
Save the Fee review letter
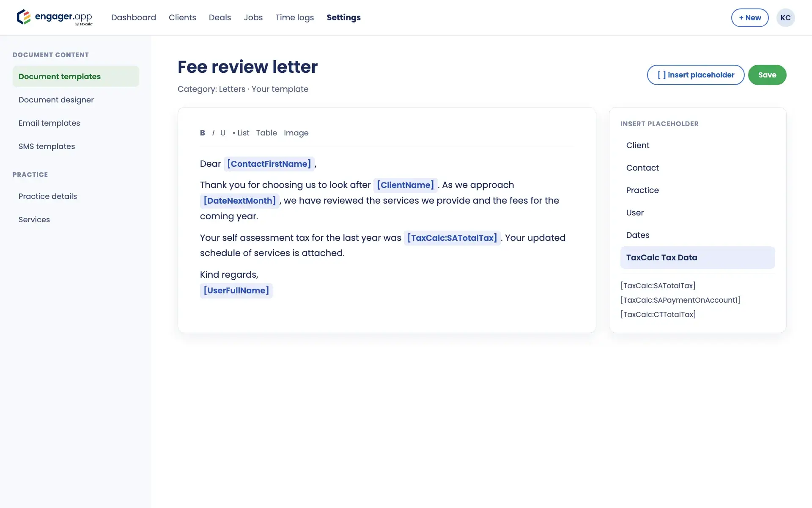click(767, 75)
